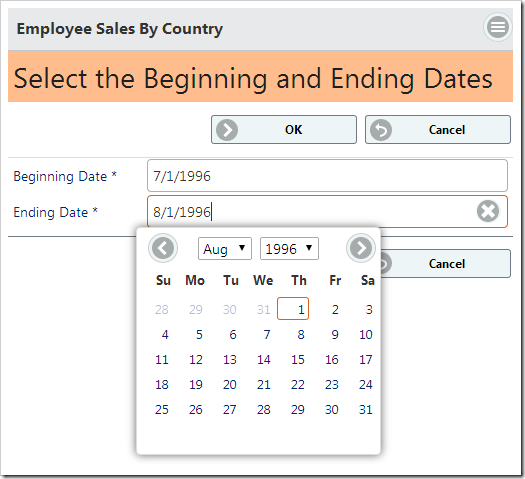
Task: Select grayed-out July 28 date
Action: click(162, 310)
